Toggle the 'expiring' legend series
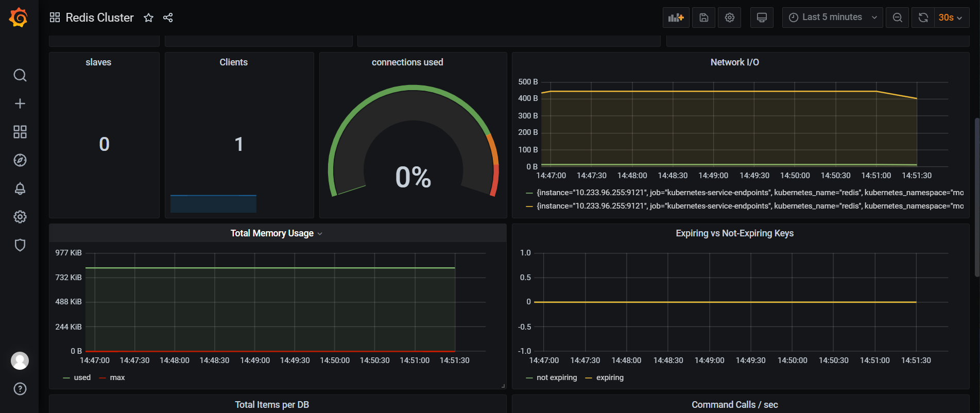Viewport: 980px width, 413px height. click(x=610, y=377)
